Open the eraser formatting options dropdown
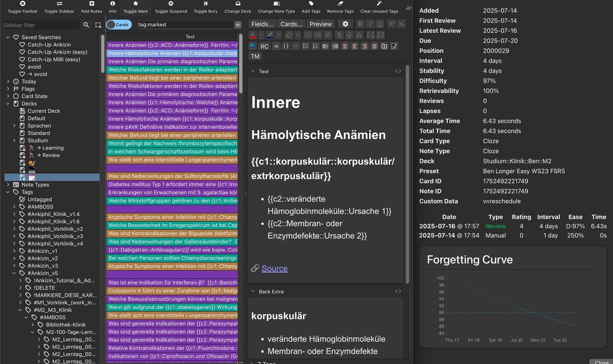The image size is (613, 364). click(297, 35)
